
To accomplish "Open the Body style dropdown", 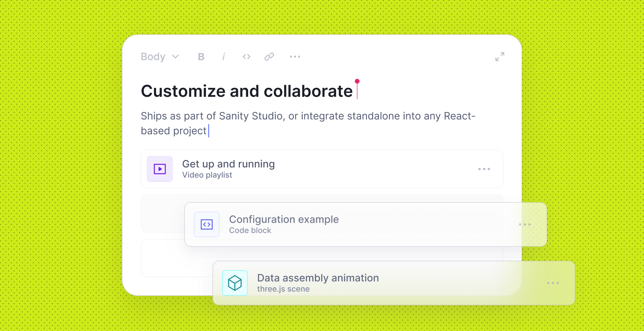I will (160, 57).
